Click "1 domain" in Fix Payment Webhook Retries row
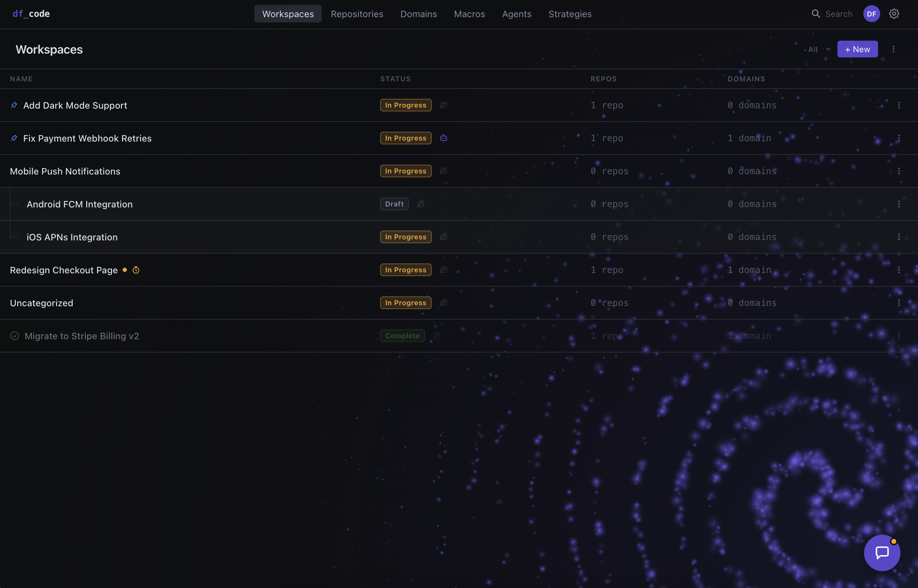The width and height of the screenshot is (918, 588). (x=749, y=138)
